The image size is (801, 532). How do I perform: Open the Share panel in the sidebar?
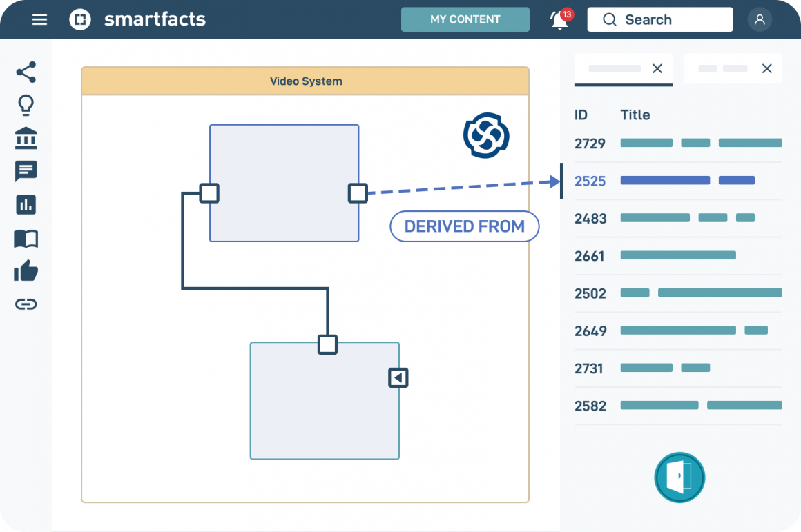coord(26,72)
